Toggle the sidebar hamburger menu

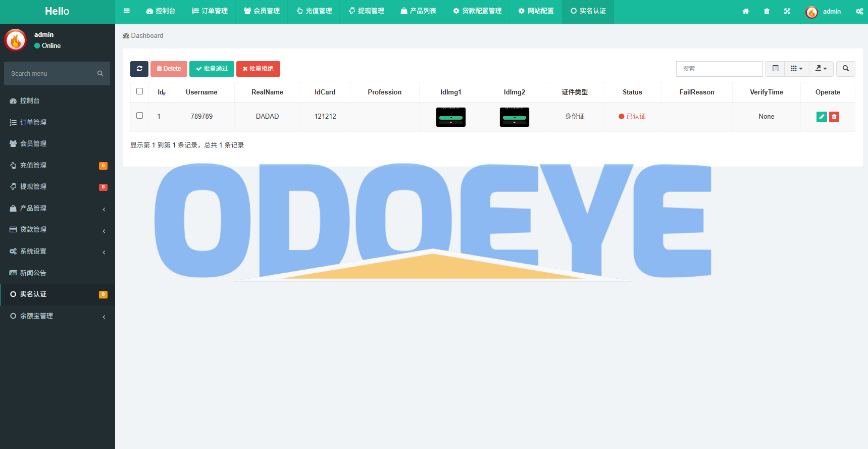pos(127,11)
